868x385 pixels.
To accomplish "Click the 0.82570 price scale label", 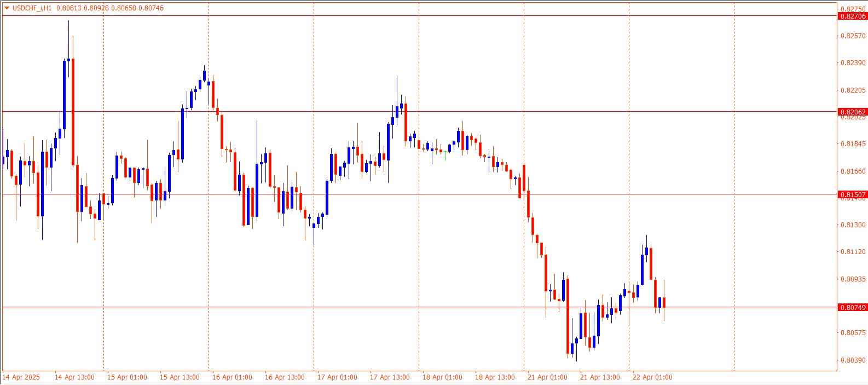I will [x=853, y=36].
